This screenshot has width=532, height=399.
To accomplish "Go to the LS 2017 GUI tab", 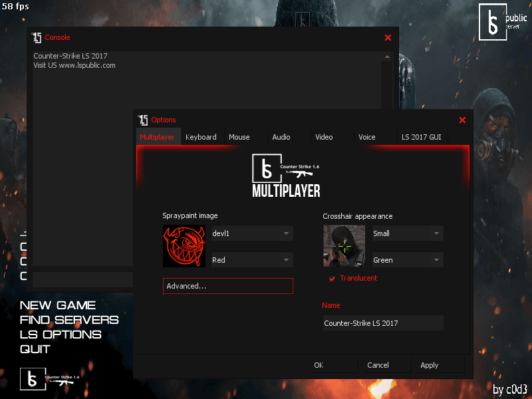I will coord(422,137).
